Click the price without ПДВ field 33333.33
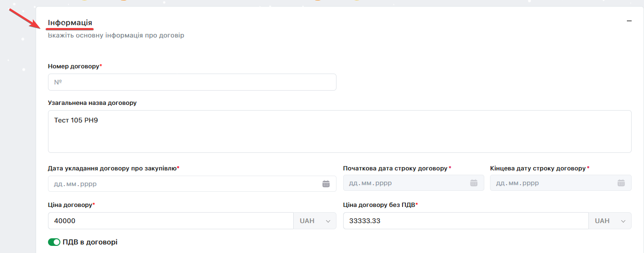 [x=465, y=221]
